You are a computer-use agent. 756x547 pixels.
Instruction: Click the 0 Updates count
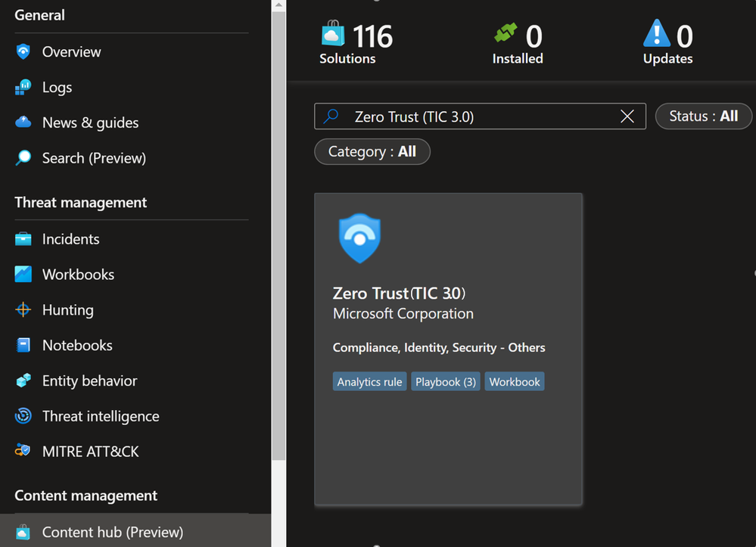pos(685,36)
